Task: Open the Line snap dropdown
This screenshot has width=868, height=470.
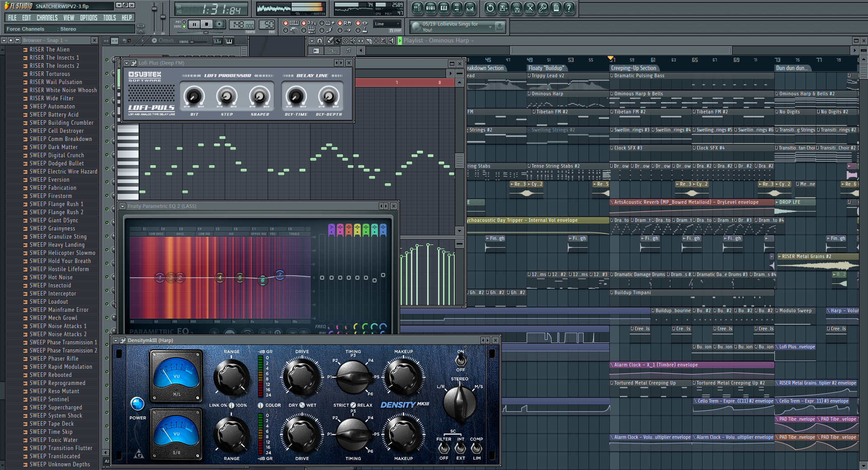Action: tap(387, 24)
